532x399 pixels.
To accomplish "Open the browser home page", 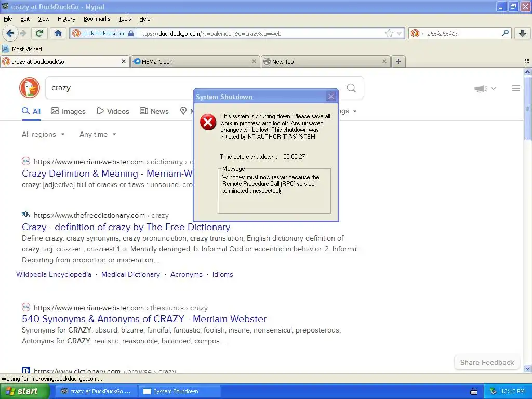I will click(58, 33).
